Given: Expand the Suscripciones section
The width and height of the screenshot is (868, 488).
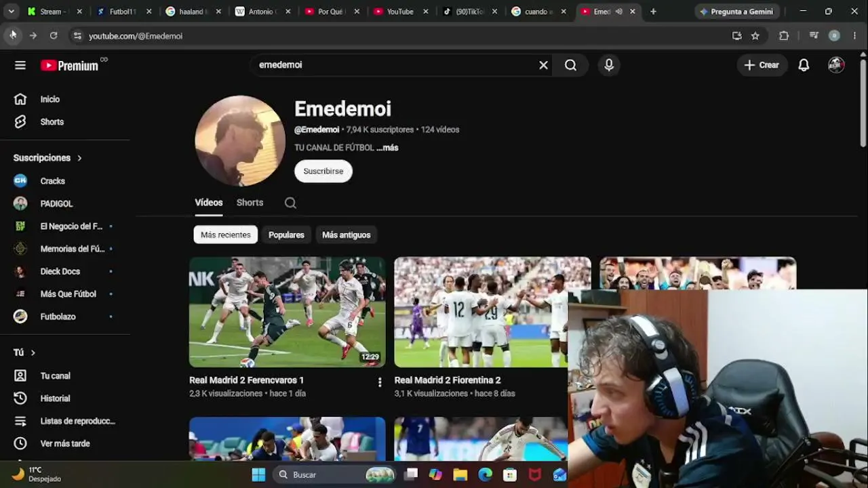Looking at the screenshot, I should click(47, 158).
